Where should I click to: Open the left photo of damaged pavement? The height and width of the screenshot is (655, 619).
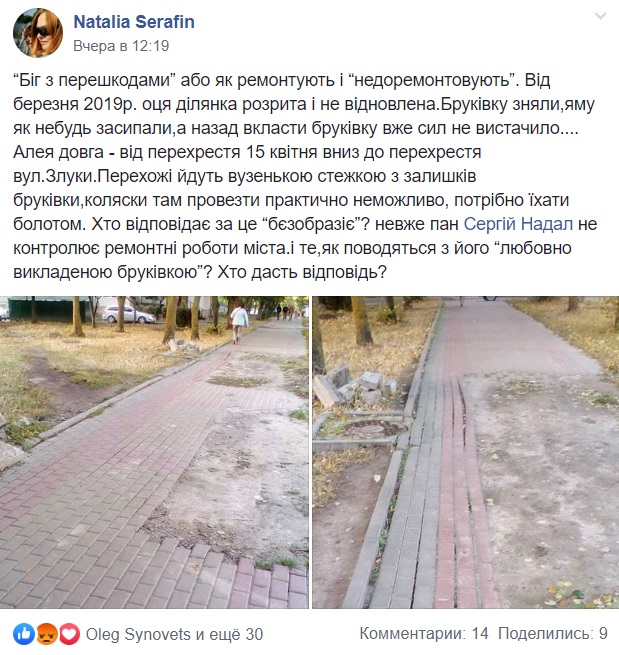[154, 452]
